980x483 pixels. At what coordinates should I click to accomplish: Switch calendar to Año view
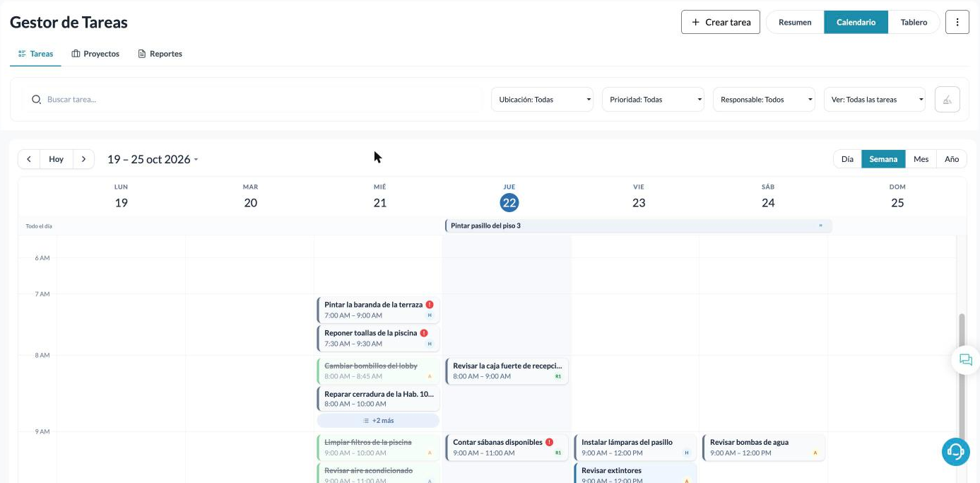(x=952, y=159)
